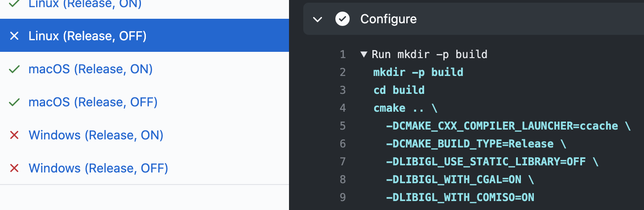Open the Windows (Release, OFF) job
644x210 pixels.
click(99, 168)
